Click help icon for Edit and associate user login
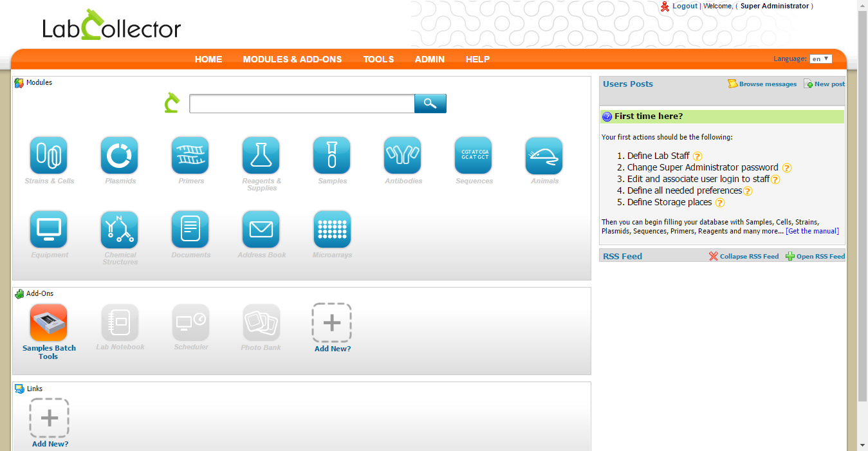This screenshot has width=868, height=451. click(x=775, y=179)
